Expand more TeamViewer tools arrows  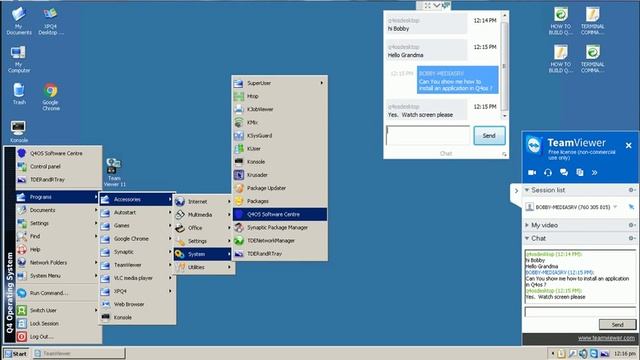tap(595, 173)
